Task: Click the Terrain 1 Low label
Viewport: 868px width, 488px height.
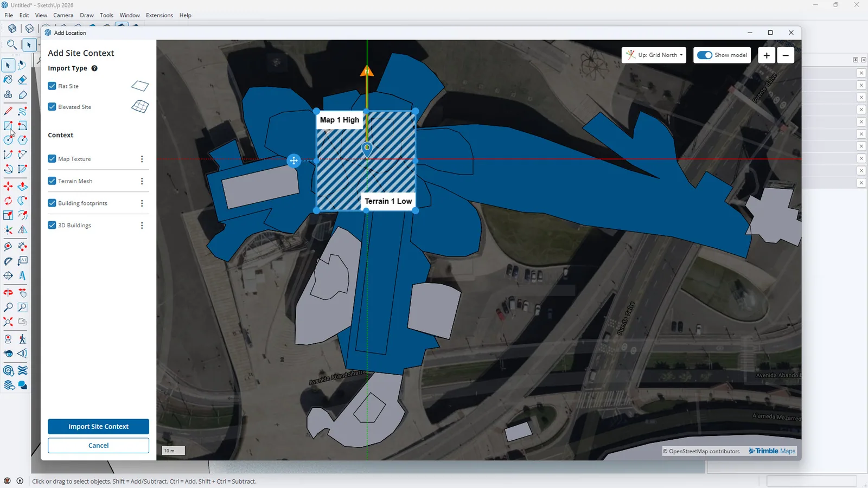Action: pyautogui.click(x=388, y=201)
